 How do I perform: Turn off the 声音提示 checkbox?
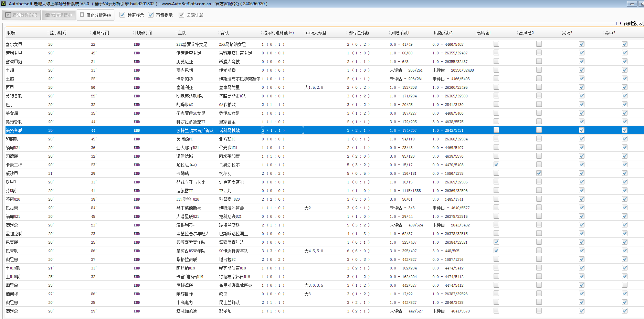[x=151, y=15]
